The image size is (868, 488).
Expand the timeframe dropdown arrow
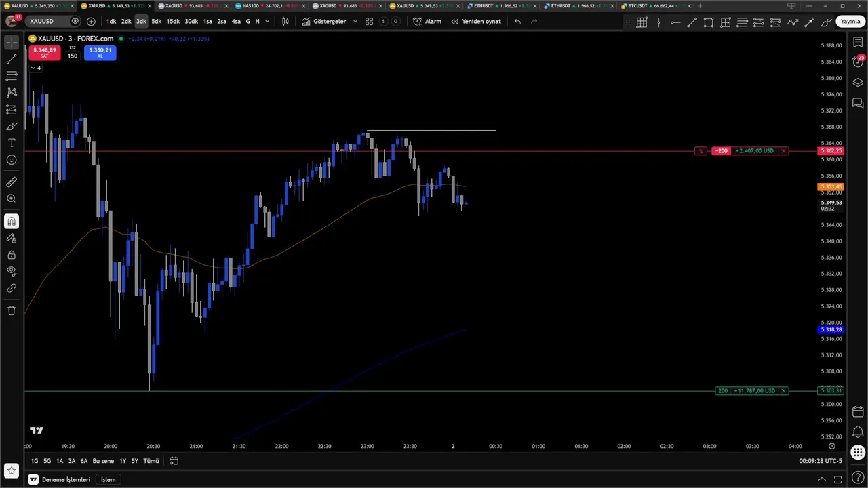pyautogui.click(x=267, y=21)
